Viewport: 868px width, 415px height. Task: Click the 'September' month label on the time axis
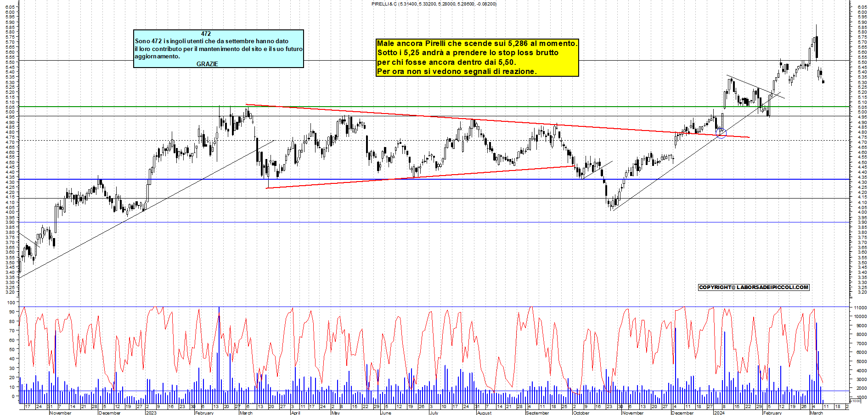coord(537,413)
